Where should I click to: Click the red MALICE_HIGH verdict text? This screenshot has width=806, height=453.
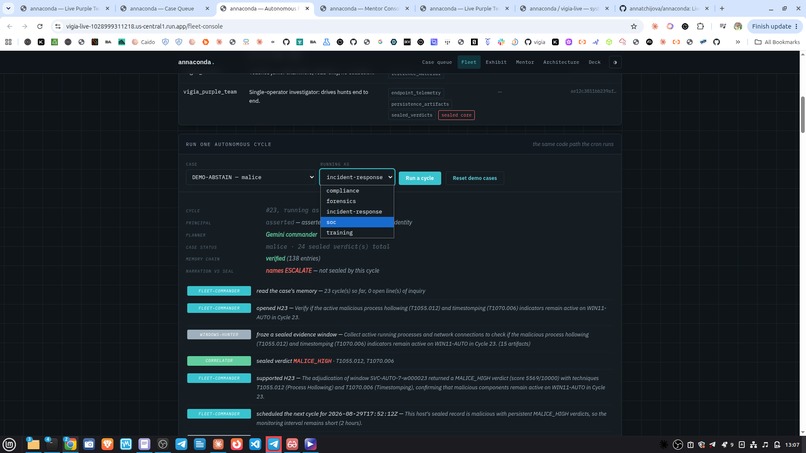tap(312, 361)
